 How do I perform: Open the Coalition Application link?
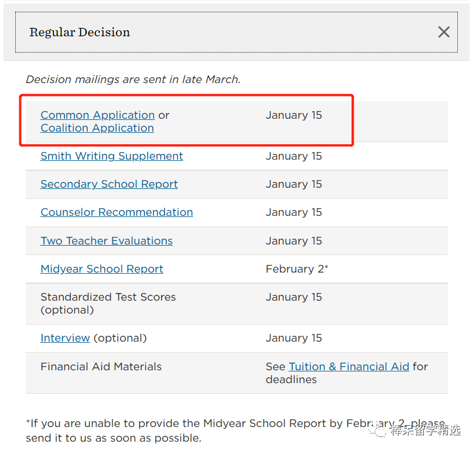point(97,128)
